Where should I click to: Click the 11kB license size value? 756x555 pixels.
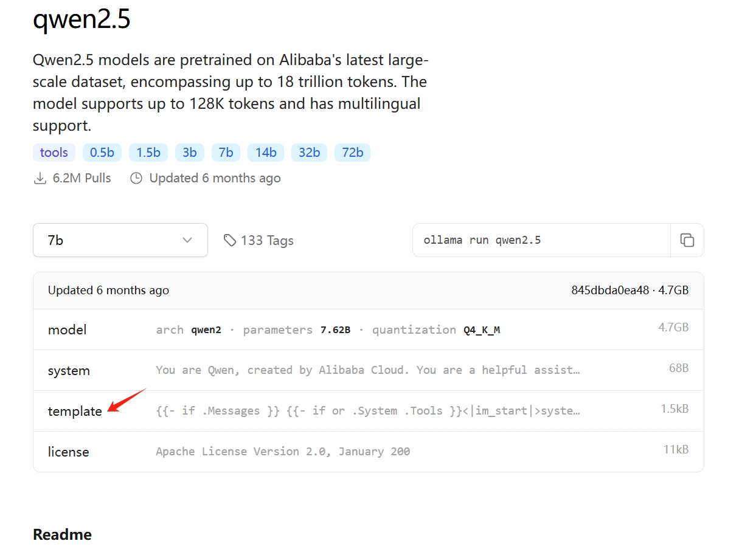(x=676, y=450)
